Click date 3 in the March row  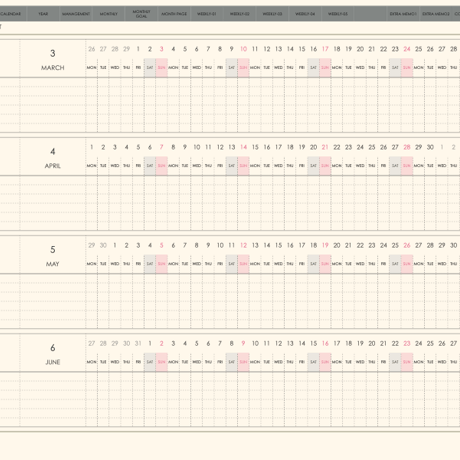(x=161, y=49)
